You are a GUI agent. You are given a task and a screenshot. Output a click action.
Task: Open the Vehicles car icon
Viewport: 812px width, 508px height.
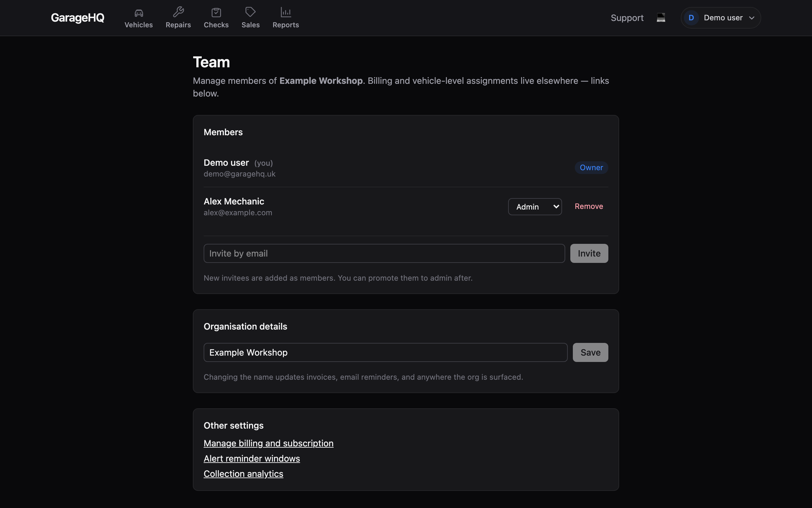139,13
